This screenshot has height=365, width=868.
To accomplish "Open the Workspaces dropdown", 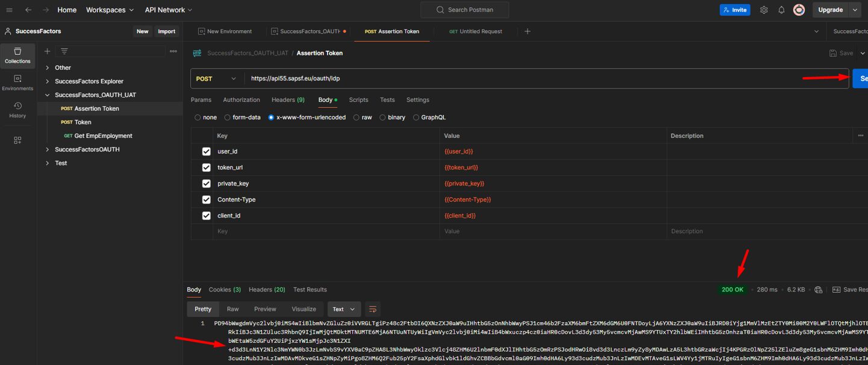I will tap(110, 10).
